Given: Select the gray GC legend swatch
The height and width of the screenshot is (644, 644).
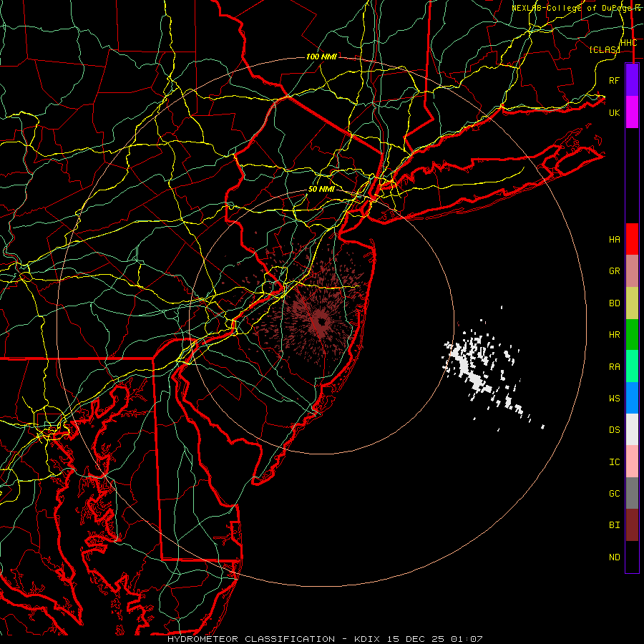Looking at the screenshot, I should click(632, 493).
